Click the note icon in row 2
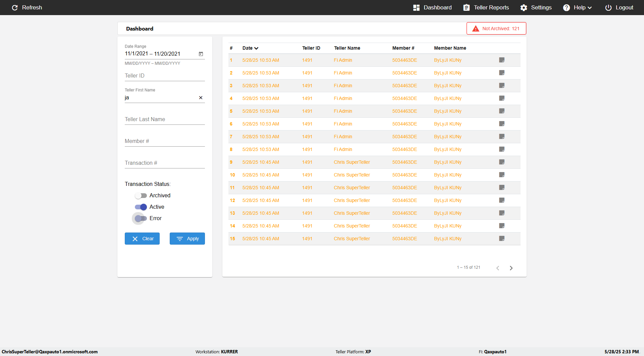The height and width of the screenshot is (356, 644). coord(502,73)
